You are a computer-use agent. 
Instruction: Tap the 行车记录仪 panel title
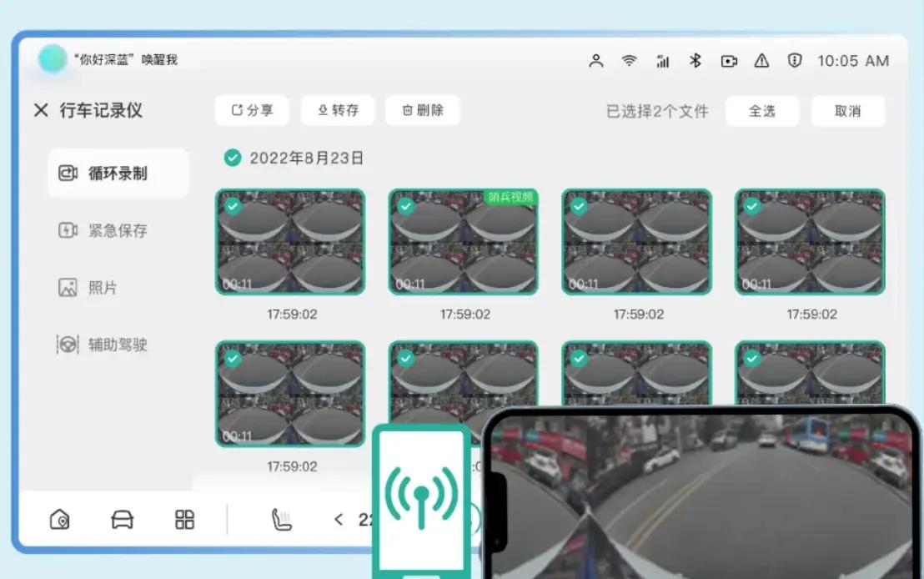[x=101, y=110]
